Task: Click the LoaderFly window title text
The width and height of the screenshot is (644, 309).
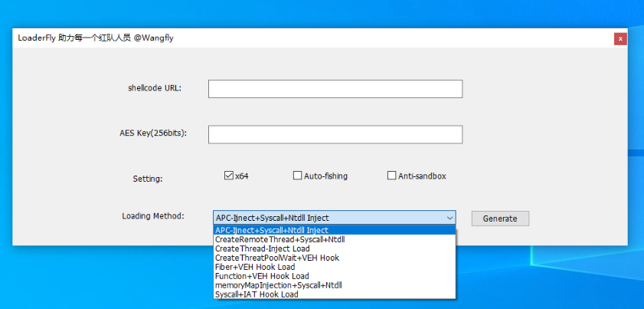Action: tap(96, 38)
